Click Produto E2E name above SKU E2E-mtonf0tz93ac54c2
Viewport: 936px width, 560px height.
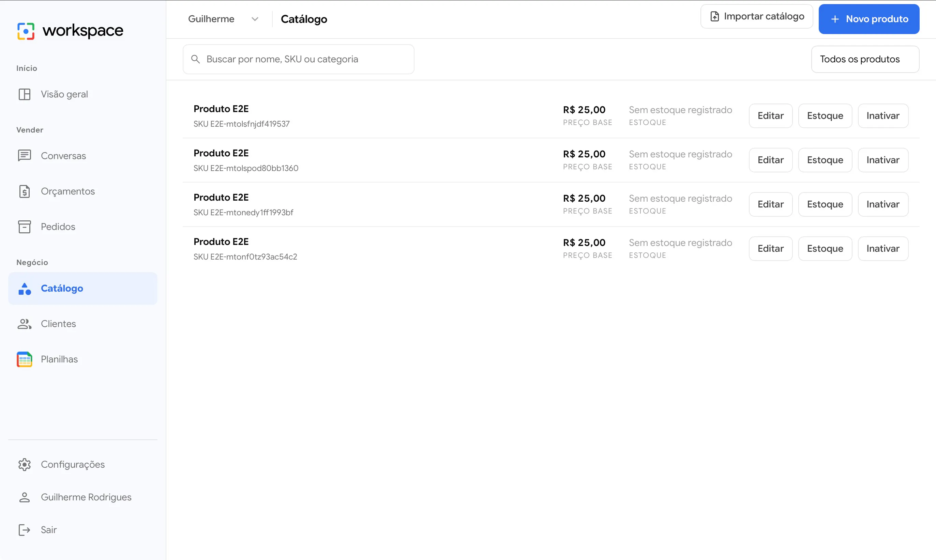tap(221, 242)
